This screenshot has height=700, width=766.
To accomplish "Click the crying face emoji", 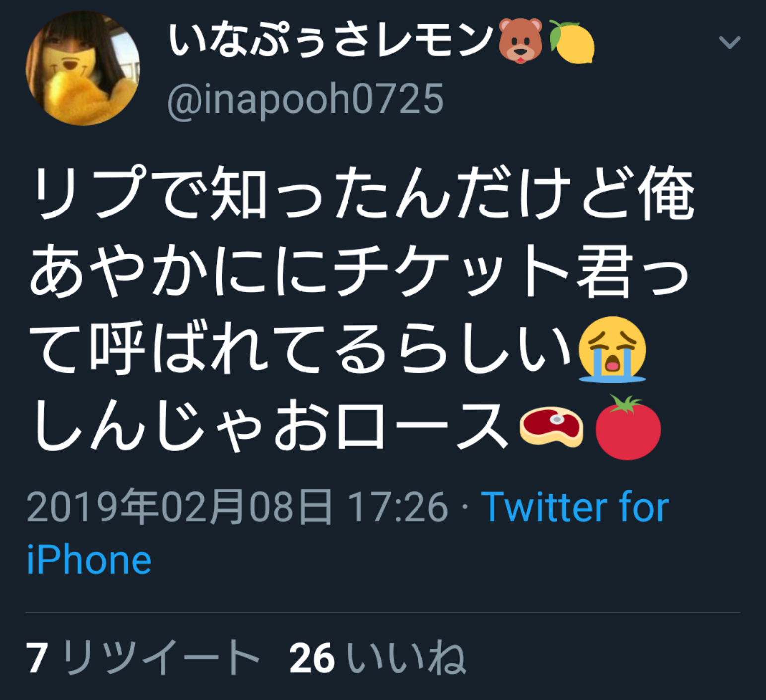I will coord(613,350).
